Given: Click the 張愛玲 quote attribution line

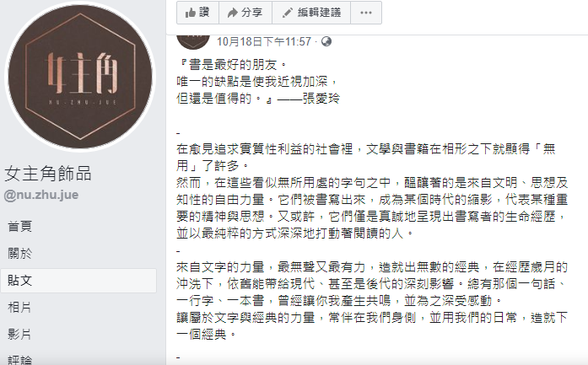Looking at the screenshot, I should point(258,99).
